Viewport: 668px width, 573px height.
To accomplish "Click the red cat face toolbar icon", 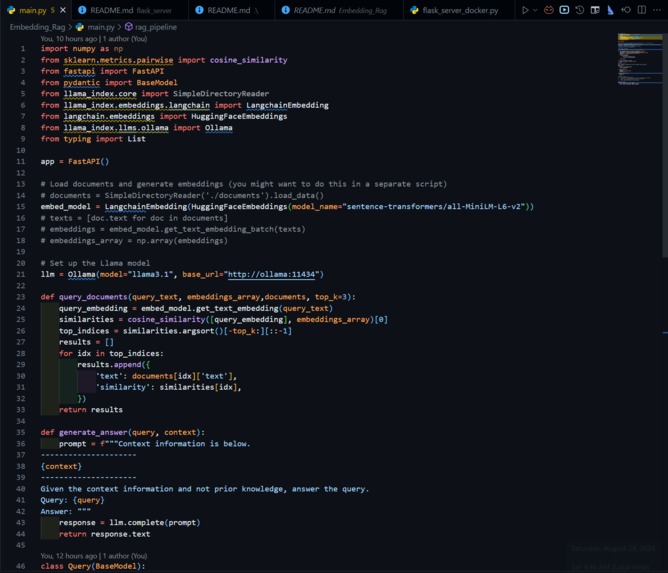I will (x=549, y=10).
